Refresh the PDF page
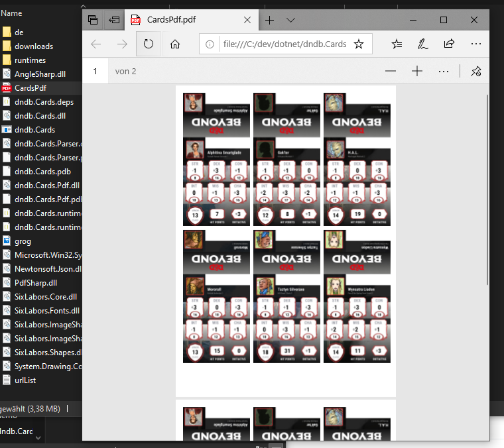 (x=148, y=44)
